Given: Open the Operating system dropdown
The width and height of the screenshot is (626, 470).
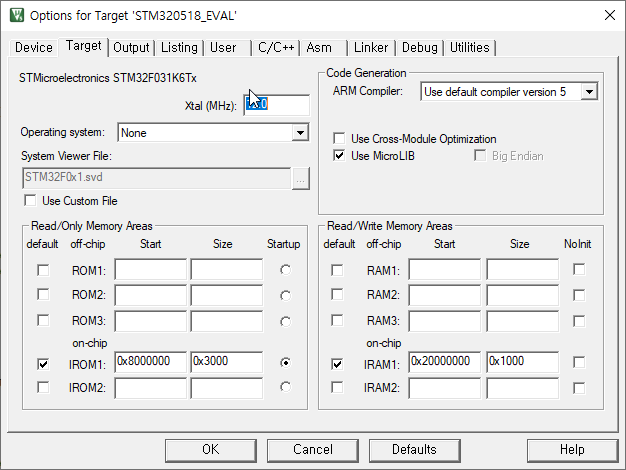Looking at the screenshot, I should point(300,133).
